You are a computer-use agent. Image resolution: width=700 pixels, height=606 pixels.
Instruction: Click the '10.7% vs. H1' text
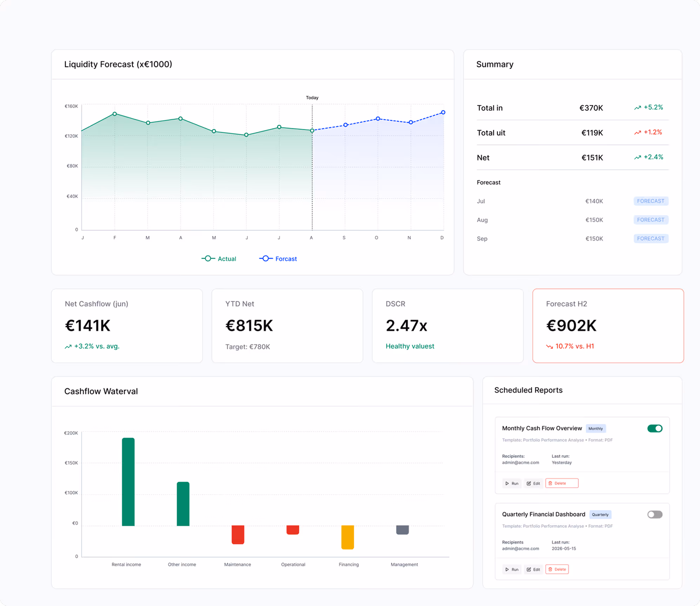pyautogui.click(x=574, y=346)
